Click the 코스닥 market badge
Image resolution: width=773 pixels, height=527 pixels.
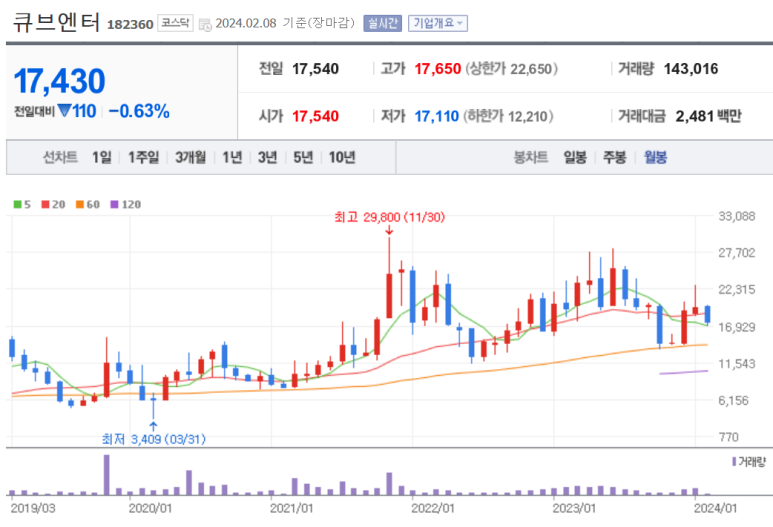coord(175,23)
